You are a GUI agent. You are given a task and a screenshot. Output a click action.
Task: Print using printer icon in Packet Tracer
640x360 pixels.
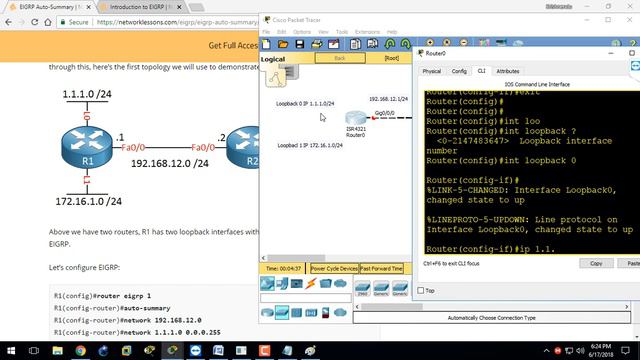tap(317, 44)
